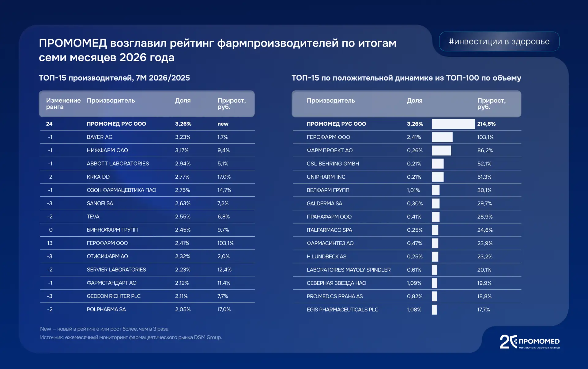Click ФАРМСТАНДАРТ АО entry
588x369 pixels.
point(111,283)
